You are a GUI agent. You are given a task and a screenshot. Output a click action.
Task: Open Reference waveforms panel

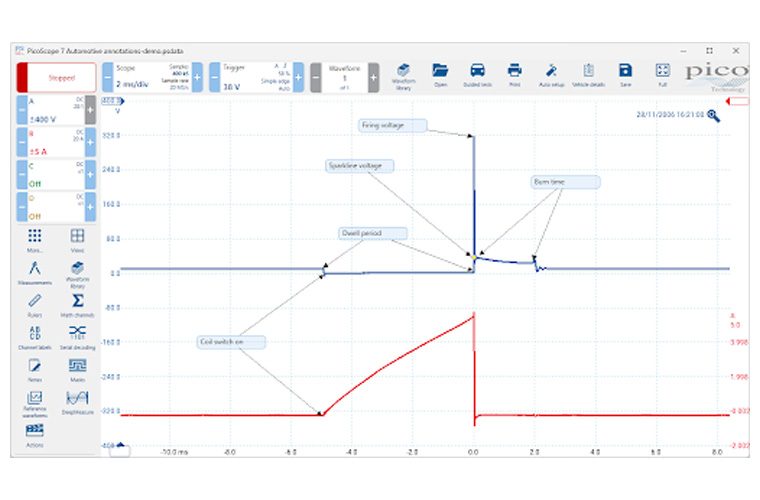tap(35, 401)
